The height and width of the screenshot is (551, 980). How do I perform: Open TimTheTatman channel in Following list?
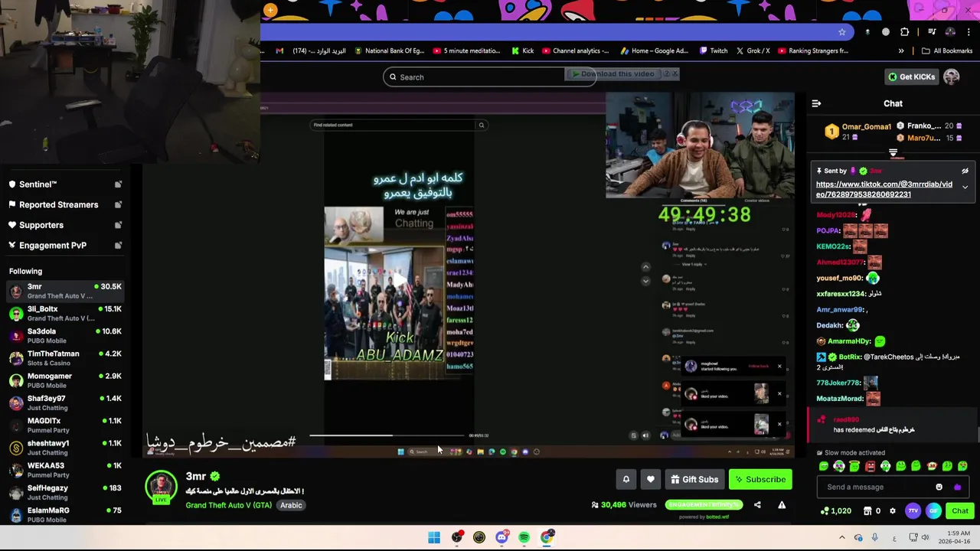[65, 357]
